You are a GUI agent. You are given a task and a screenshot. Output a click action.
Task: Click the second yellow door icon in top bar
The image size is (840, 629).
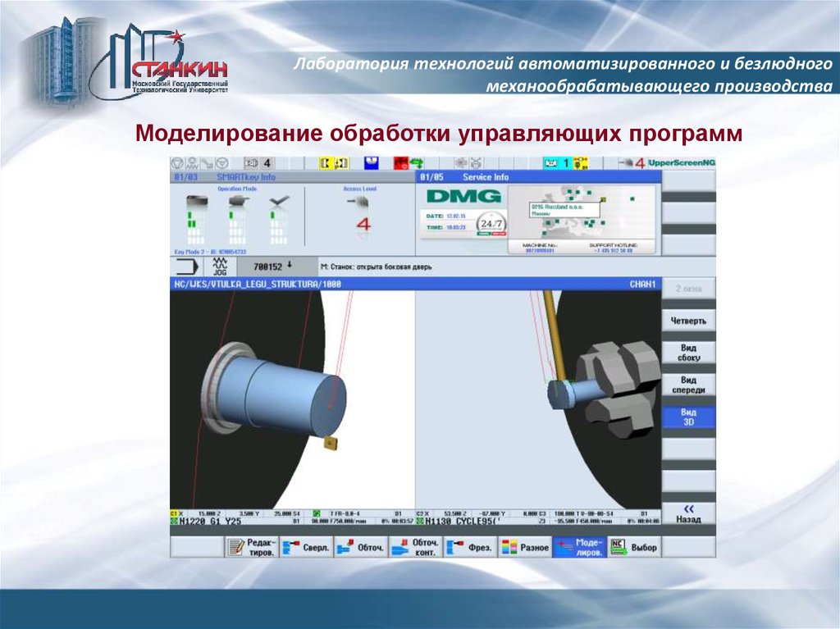coord(341,163)
